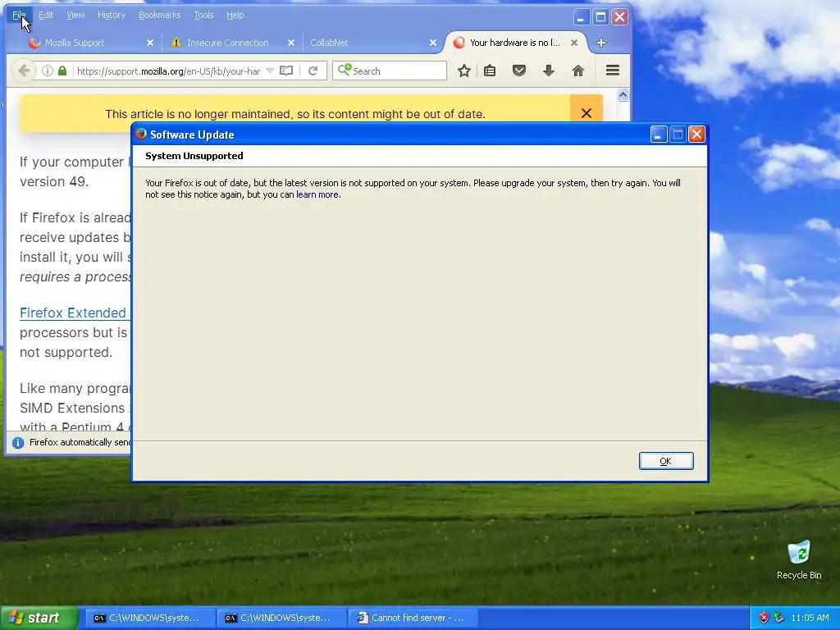
Task: Close the Firefox browser window
Action: [x=620, y=17]
